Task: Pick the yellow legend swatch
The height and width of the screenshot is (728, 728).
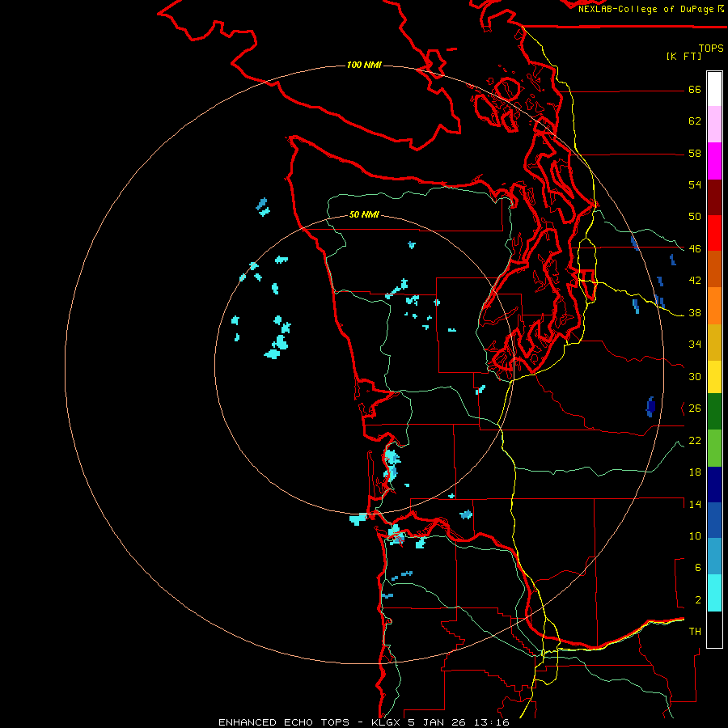Action: 714,377
